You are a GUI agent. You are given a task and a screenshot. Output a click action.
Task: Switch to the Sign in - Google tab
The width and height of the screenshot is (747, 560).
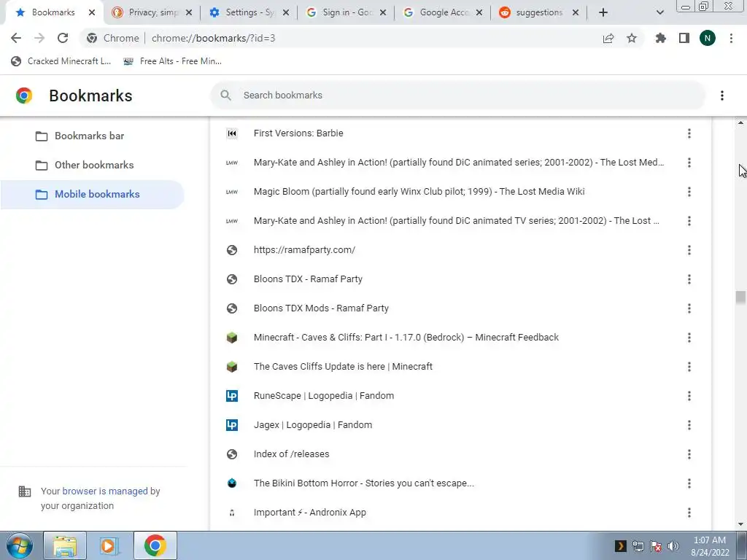[346, 13]
